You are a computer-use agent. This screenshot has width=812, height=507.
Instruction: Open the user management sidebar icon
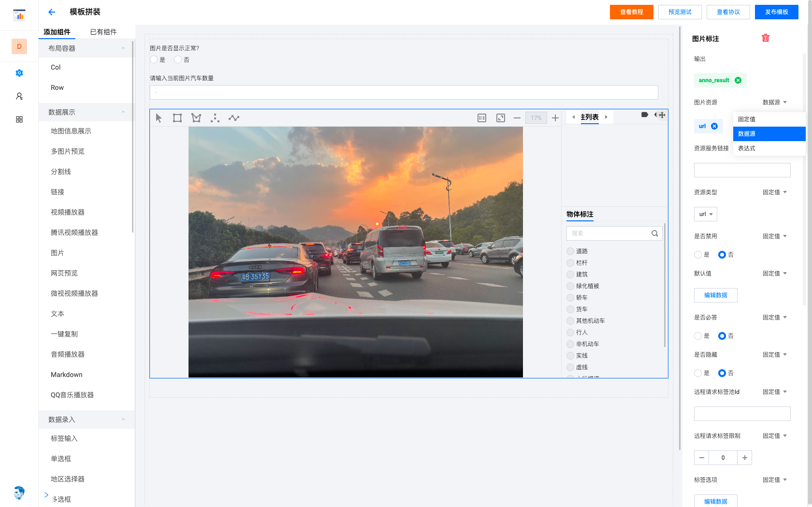point(19,96)
